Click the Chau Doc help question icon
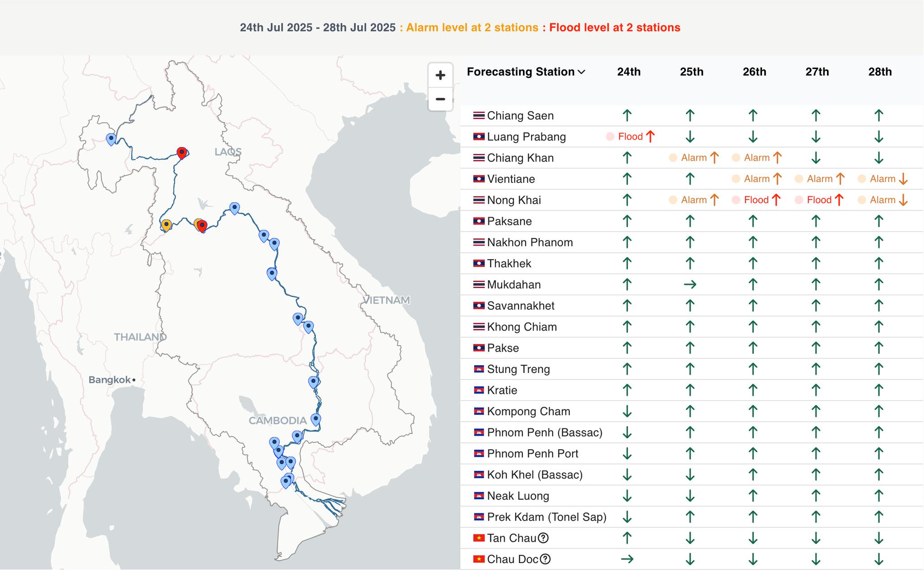Image resolution: width=924 pixels, height=572 pixels. pos(545,559)
